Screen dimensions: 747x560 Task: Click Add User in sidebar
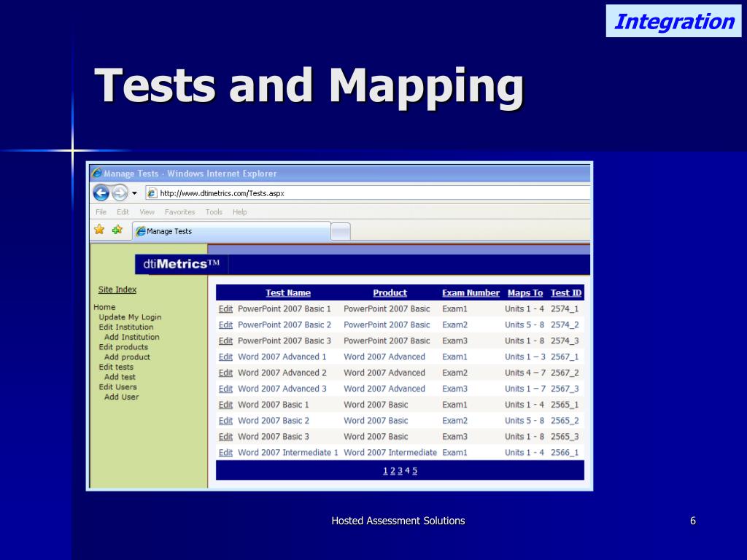click(122, 397)
